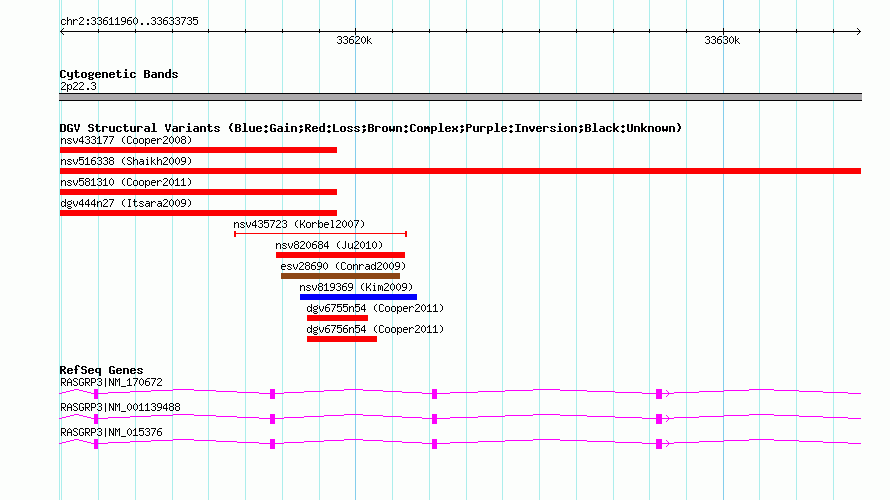
Task: Select esv28690 (Conrad2009) label
Action: (x=343, y=266)
